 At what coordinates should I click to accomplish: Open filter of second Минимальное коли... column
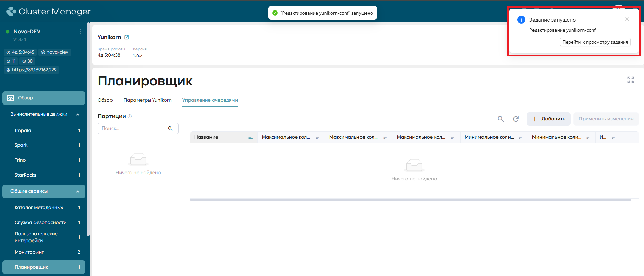click(x=588, y=137)
